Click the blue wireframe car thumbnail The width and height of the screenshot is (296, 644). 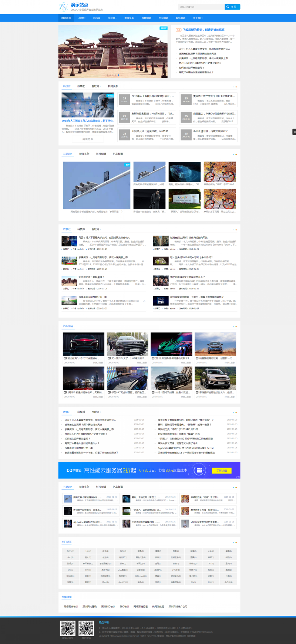tap(184, 172)
